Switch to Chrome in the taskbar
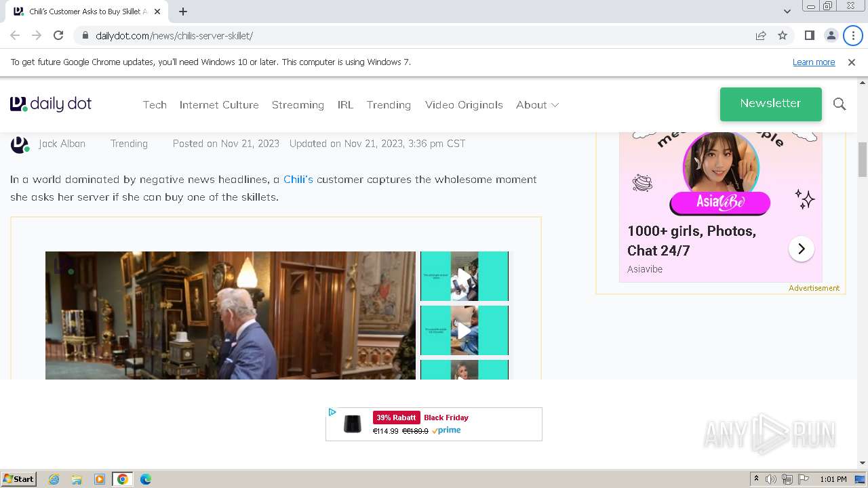The width and height of the screenshot is (868, 488). (x=123, y=479)
